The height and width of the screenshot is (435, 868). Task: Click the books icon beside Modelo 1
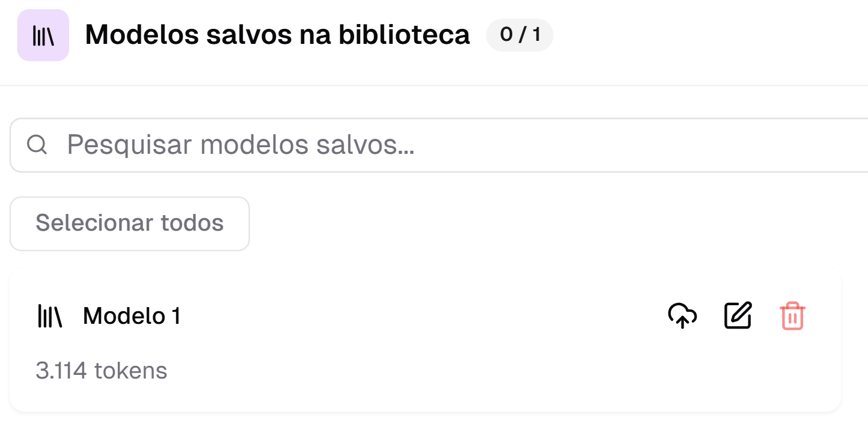(x=50, y=316)
